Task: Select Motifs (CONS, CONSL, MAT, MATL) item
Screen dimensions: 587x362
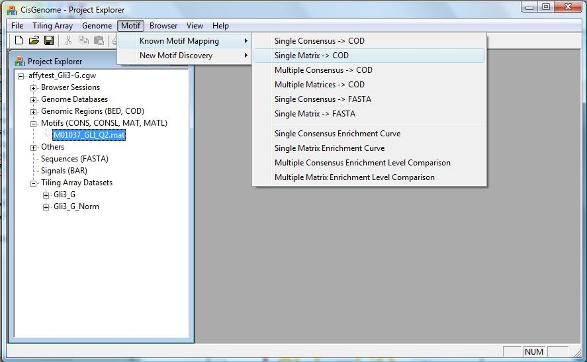Action: [x=104, y=123]
